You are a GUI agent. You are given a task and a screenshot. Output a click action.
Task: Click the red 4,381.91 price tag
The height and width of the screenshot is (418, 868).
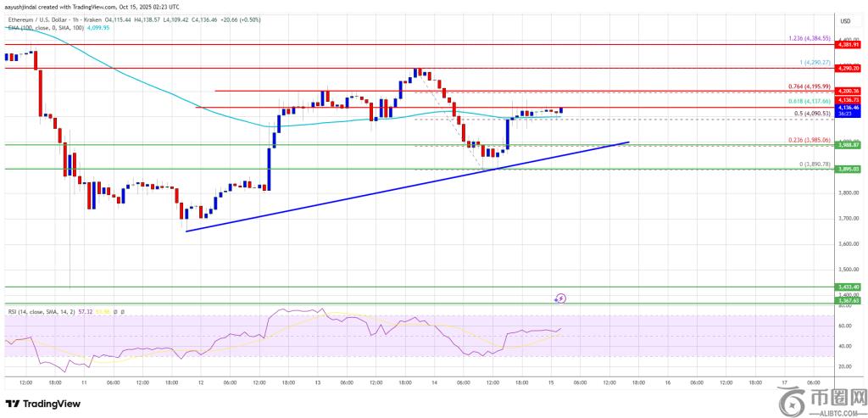click(x=849, y=45)
